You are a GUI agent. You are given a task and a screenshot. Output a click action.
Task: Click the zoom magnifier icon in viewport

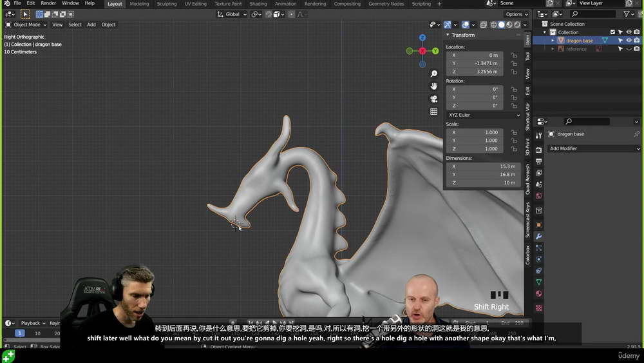point(433,74)
